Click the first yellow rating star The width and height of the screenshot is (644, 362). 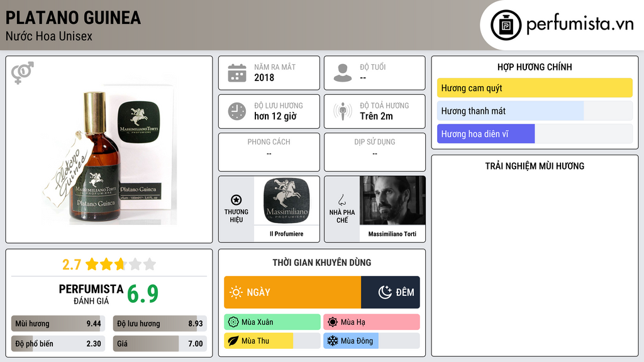click(92, 264)
